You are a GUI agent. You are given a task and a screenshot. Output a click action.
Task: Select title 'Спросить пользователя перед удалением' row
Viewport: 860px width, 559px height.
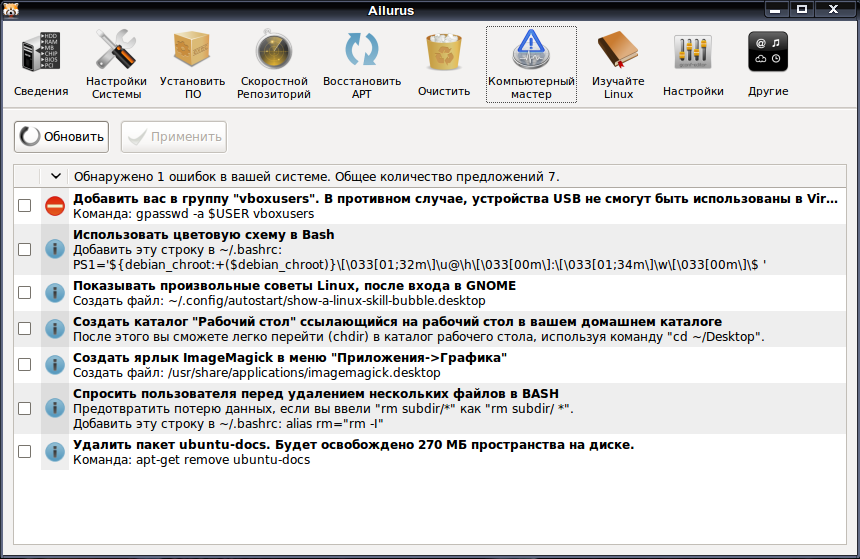316,394
